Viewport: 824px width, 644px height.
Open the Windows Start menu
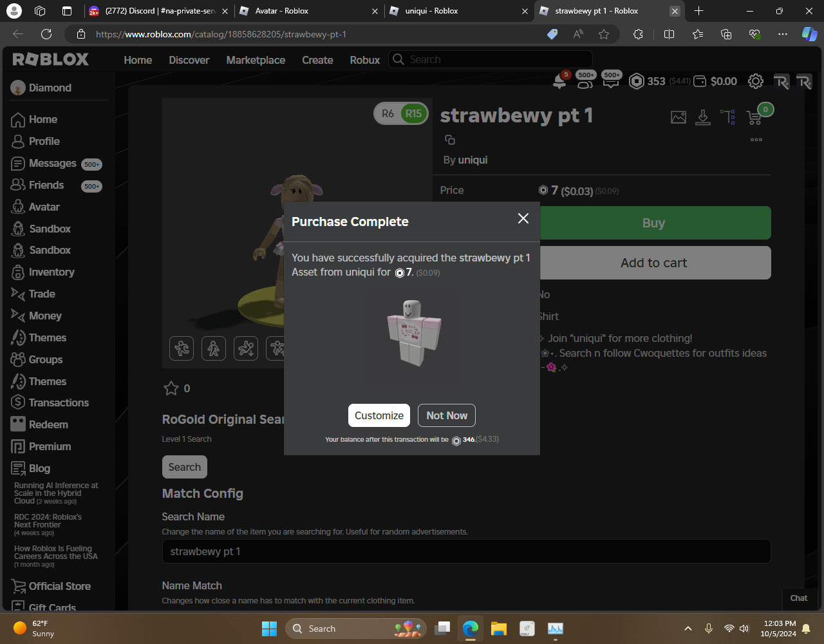(x=270, y=629)
